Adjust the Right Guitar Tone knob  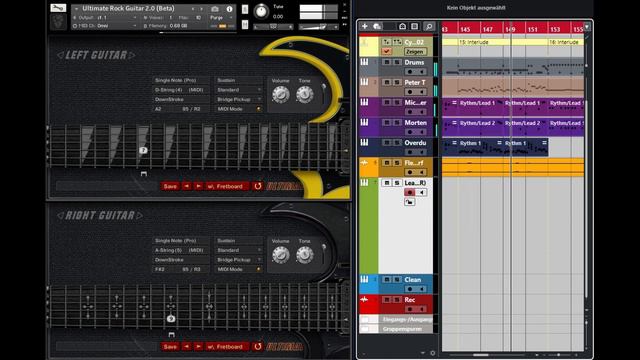304,256
